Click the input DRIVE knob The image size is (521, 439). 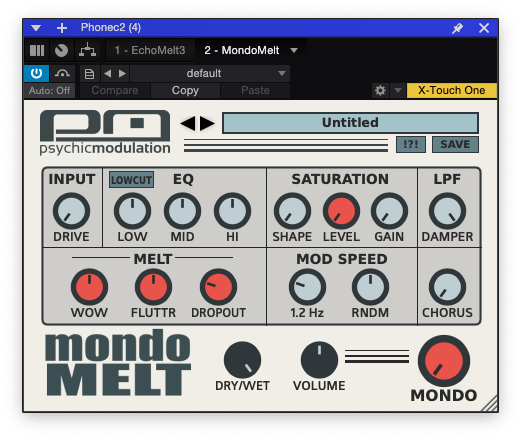tap(71, 211)
